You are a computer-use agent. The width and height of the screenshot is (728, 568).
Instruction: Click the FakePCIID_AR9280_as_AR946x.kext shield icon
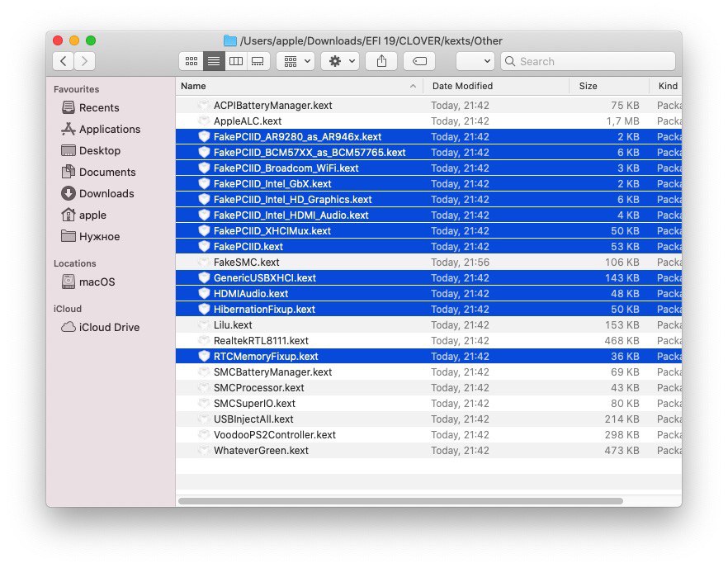204,136
